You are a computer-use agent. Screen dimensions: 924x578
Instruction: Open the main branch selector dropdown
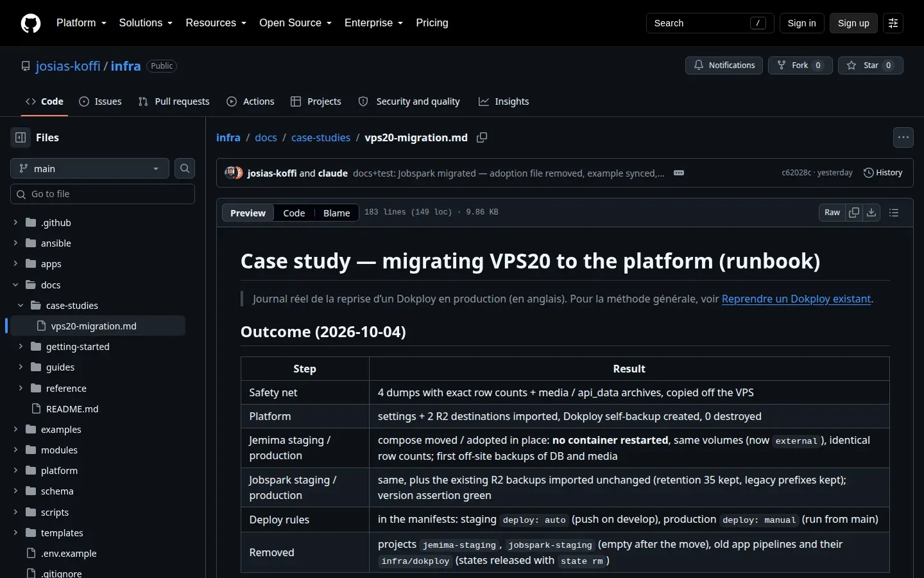[90, 168]
